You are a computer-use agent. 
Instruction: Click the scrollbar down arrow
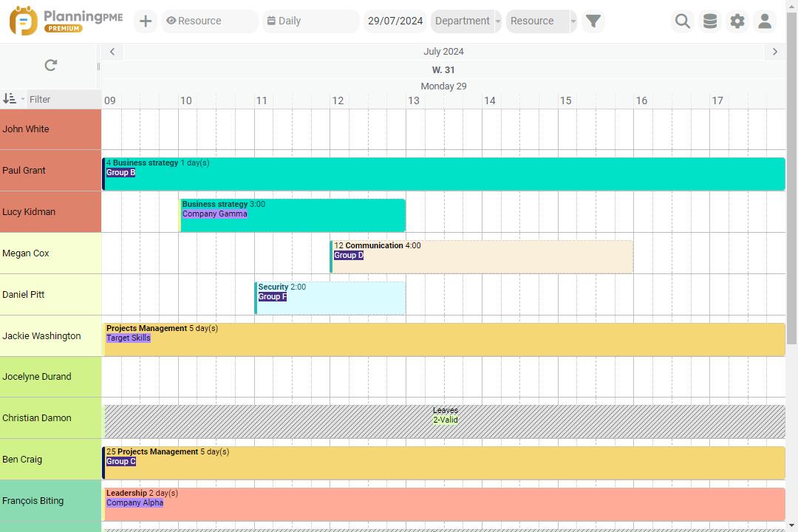click(791, 526)
